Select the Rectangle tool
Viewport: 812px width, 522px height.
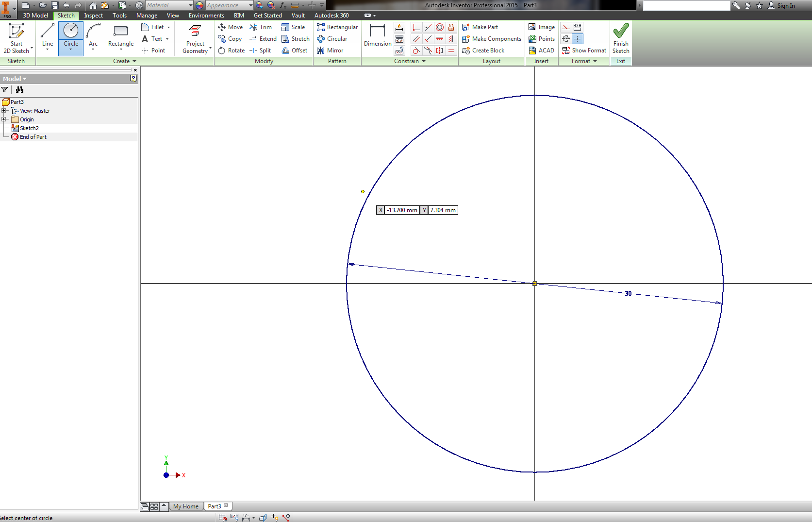pos(121,37)
